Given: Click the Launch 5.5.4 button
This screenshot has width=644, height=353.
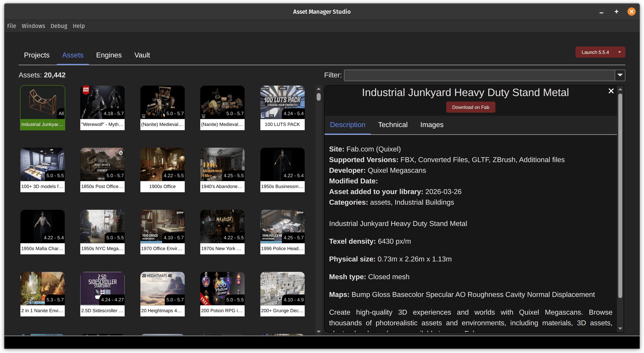Looking at the screenshot, I should tap(595, 52).
